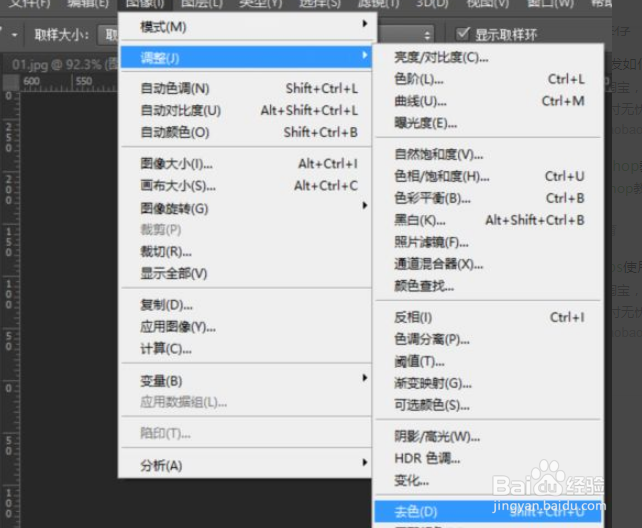Open the 文件(F) menu bar item
Image resolution: width=642 pixels, height=528 pixels.
click(x=29, y=4)
